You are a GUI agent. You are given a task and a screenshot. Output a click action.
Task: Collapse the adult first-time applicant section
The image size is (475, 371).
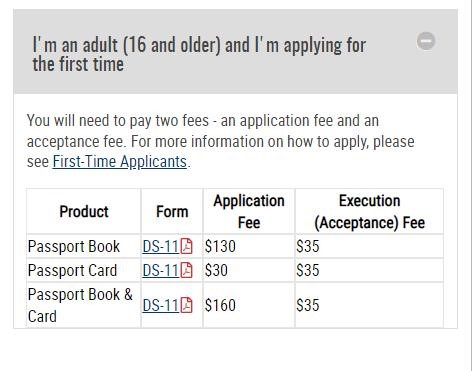point(426,41)
